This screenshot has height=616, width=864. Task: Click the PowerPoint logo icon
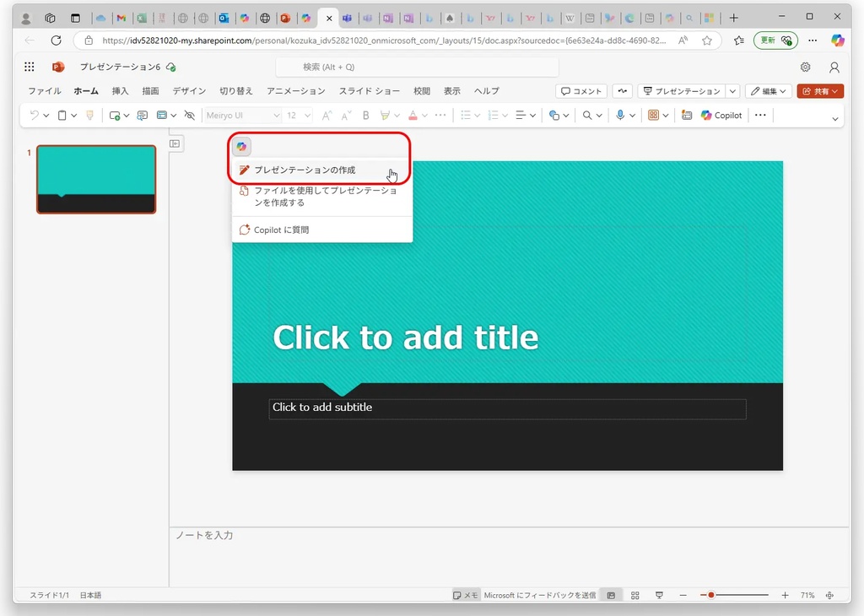58,67
